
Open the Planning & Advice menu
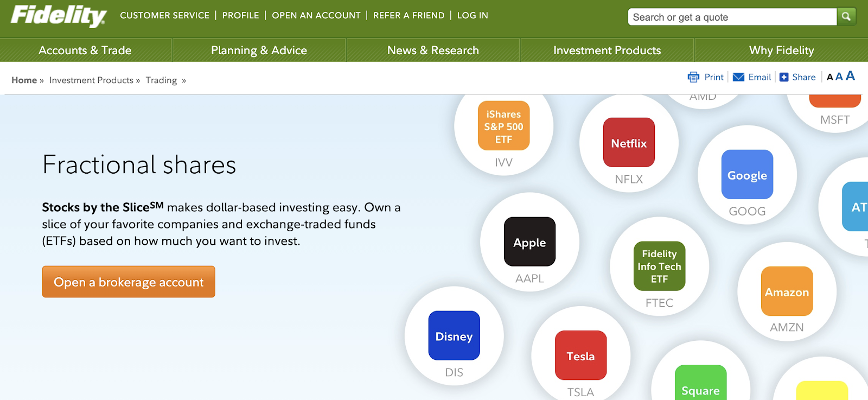[259, 50]
